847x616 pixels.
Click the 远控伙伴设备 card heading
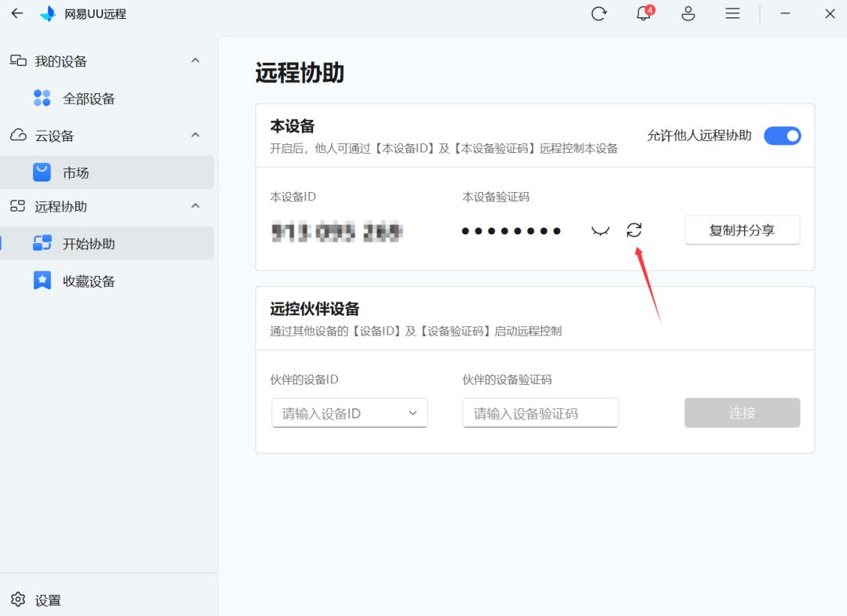pos(315,309)
